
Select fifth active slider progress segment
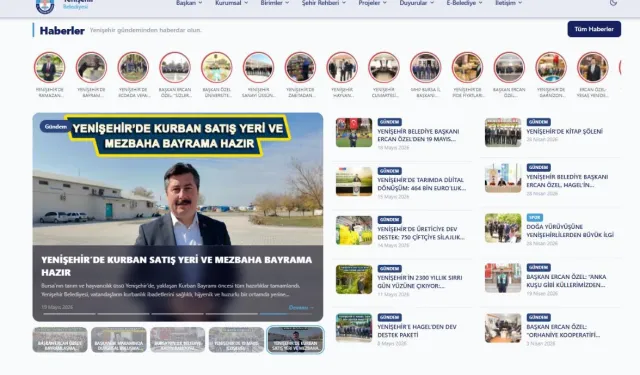point(286,314)
